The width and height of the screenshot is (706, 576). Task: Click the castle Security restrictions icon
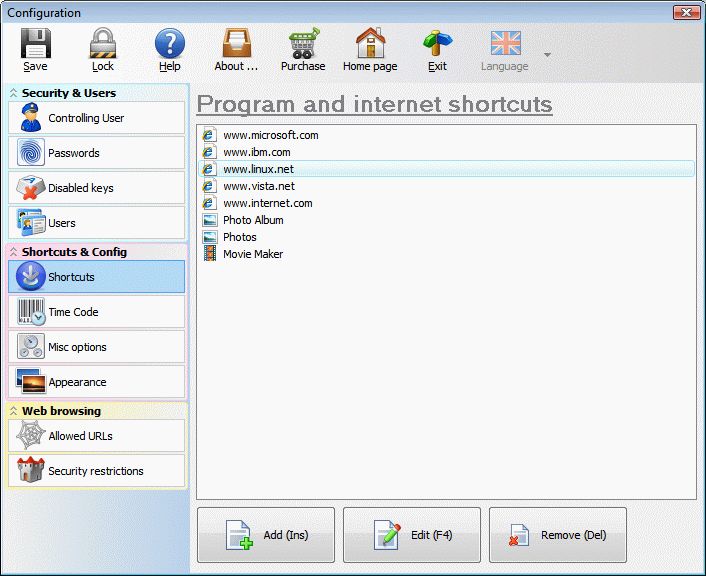point(31,470)
